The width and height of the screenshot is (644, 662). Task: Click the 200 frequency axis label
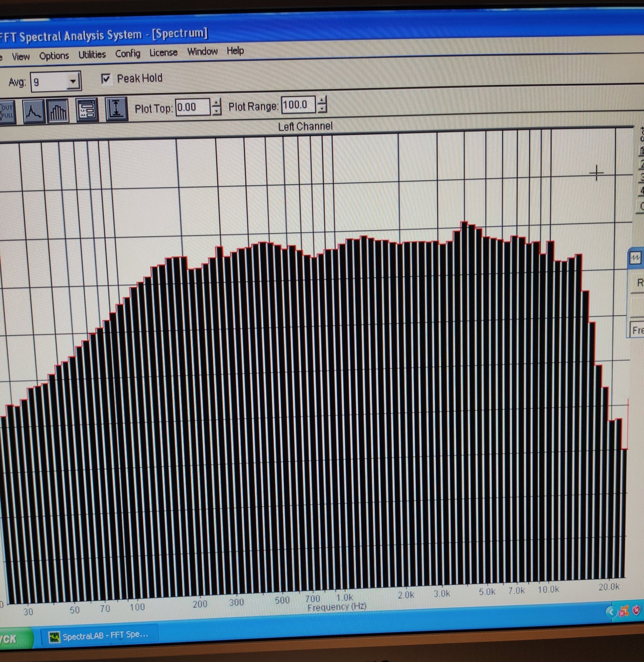(x=200, y=604)
